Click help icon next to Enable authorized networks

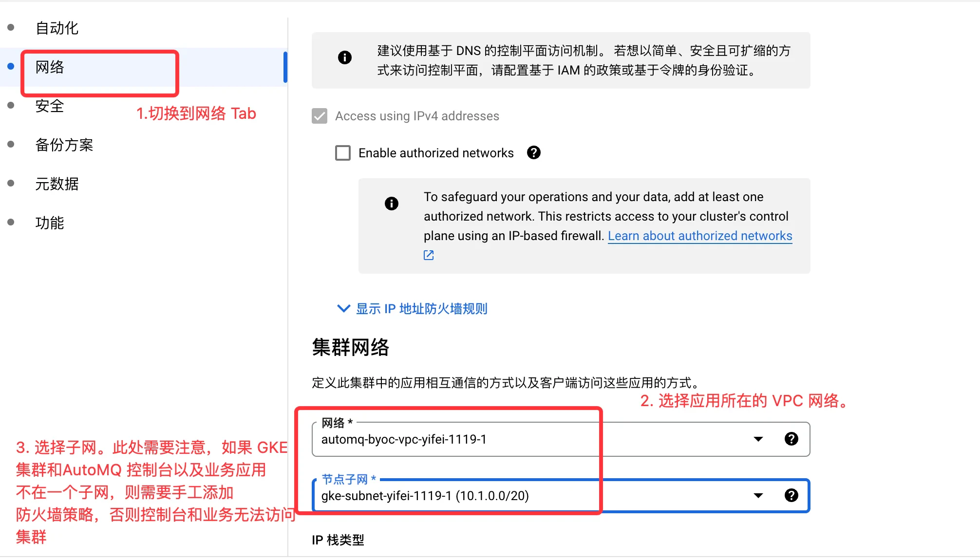pos(534,153)
